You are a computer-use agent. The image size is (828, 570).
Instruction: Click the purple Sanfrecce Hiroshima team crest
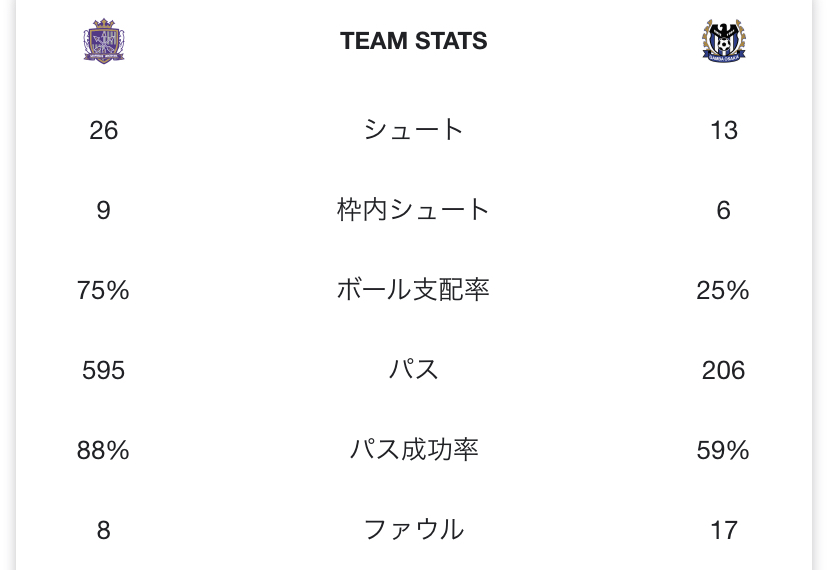pyautogui.click(x=104, y=41)
